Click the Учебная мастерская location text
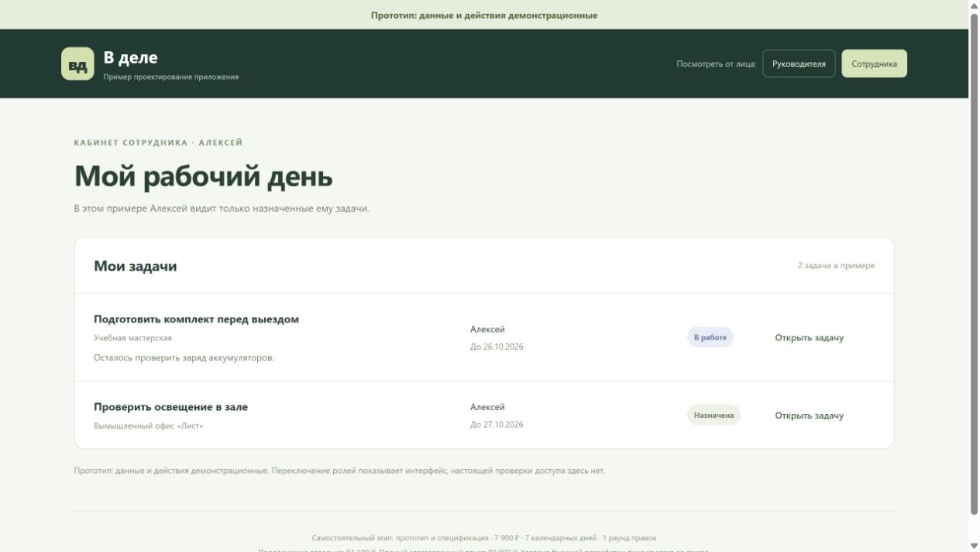This screenshot has height=552, width=980. [132, 338]
